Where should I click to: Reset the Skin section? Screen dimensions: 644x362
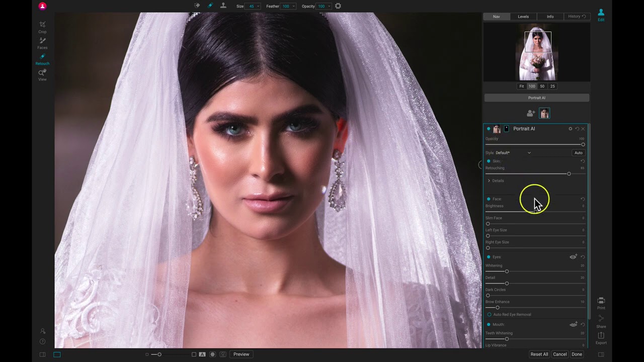coord(583,161)
